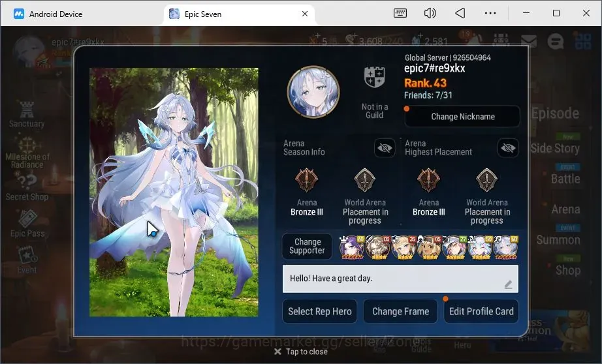Open Milestone of Radiance
Image resolution: width=602 pixels, height=364 pixels.
pos(27,153)
